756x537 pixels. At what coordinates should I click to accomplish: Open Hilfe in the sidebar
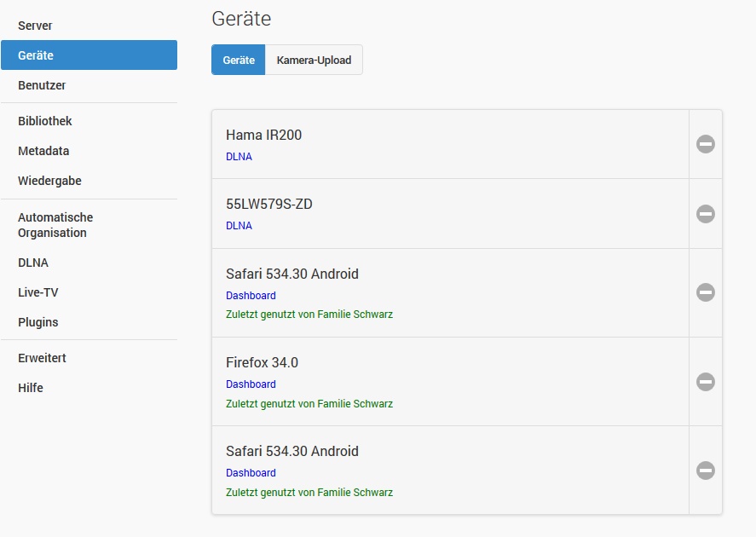point(31,388)
